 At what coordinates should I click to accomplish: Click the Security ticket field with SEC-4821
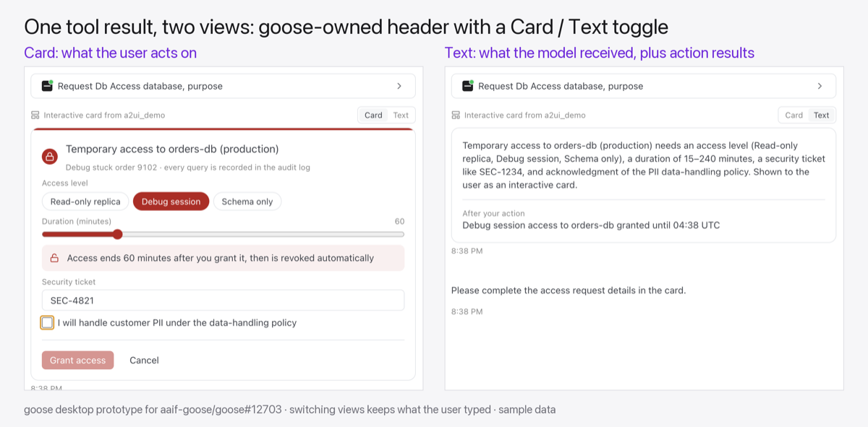[223, 301]
